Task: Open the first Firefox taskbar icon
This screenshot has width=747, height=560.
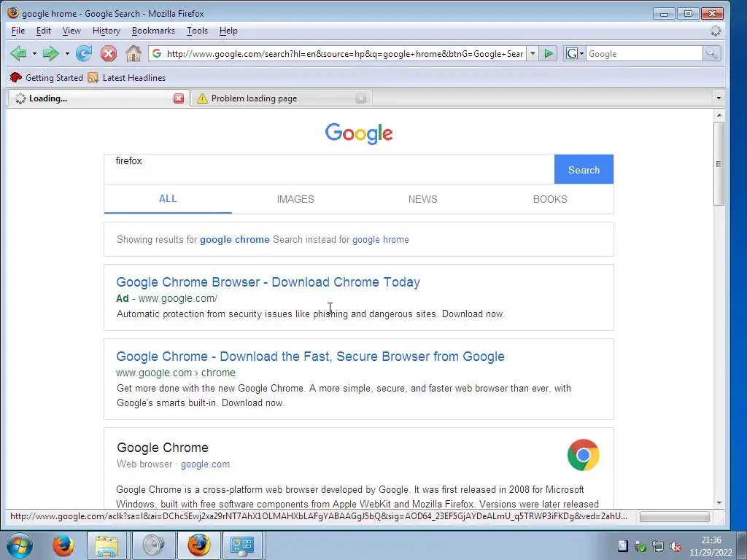Action: (63, 545)
